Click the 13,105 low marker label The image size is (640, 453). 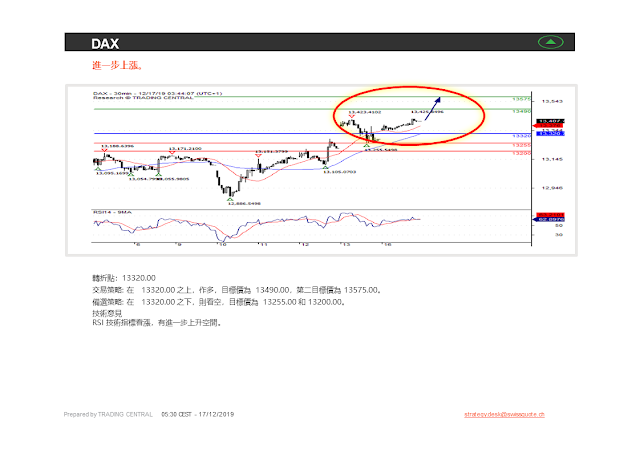click(340, 172)
